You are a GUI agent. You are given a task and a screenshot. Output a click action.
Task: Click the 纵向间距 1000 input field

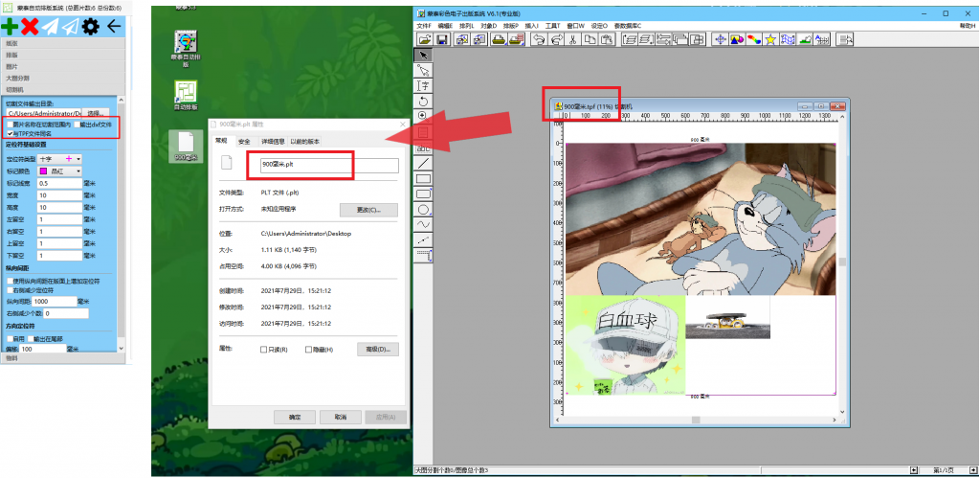point(54,301)
